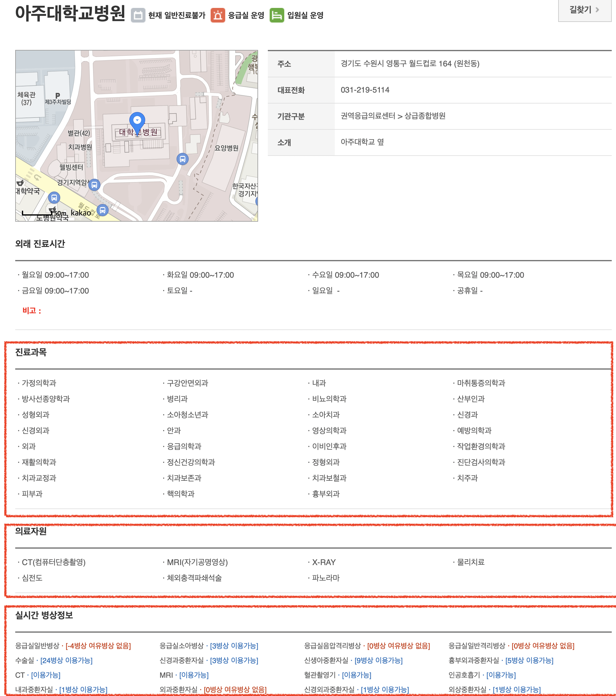Click the 외과중환자실 여유병상 없음 status
616x696 pixels.
[235, 690]
